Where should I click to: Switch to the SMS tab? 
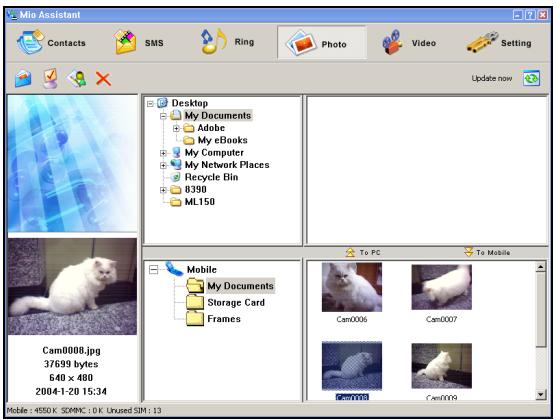click(x=139, y=43)
